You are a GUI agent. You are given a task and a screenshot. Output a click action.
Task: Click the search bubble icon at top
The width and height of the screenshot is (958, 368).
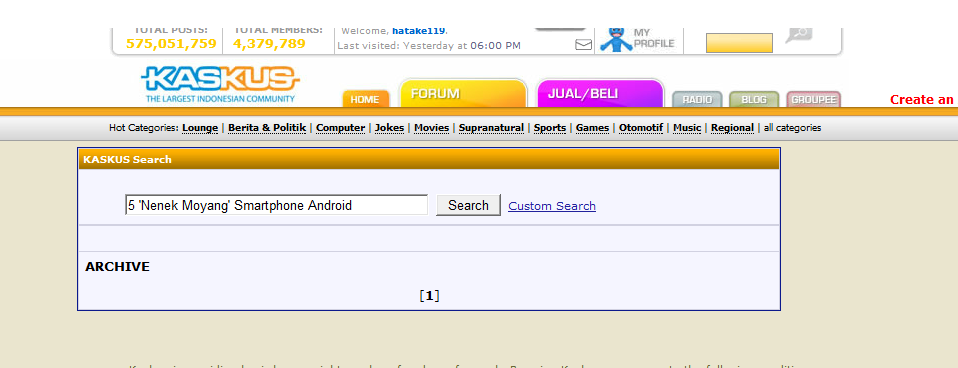(x=799, y=35)
